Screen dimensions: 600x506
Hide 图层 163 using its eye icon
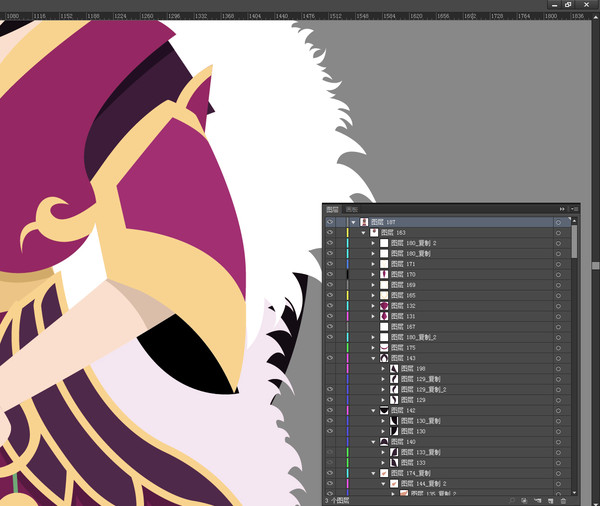[x=330, y=232]
